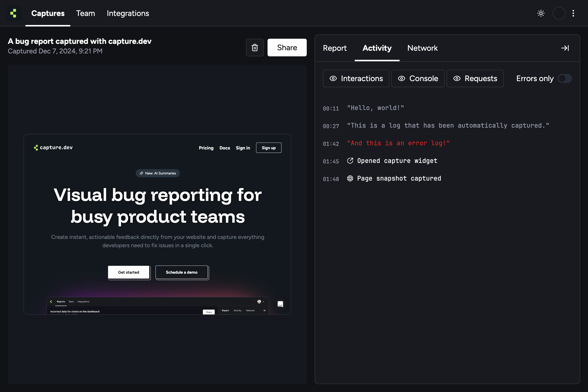Click the New: AI Summaries badge
This screenshot has width=588, height=392.
pyautogui.click(x=158, y=173)
